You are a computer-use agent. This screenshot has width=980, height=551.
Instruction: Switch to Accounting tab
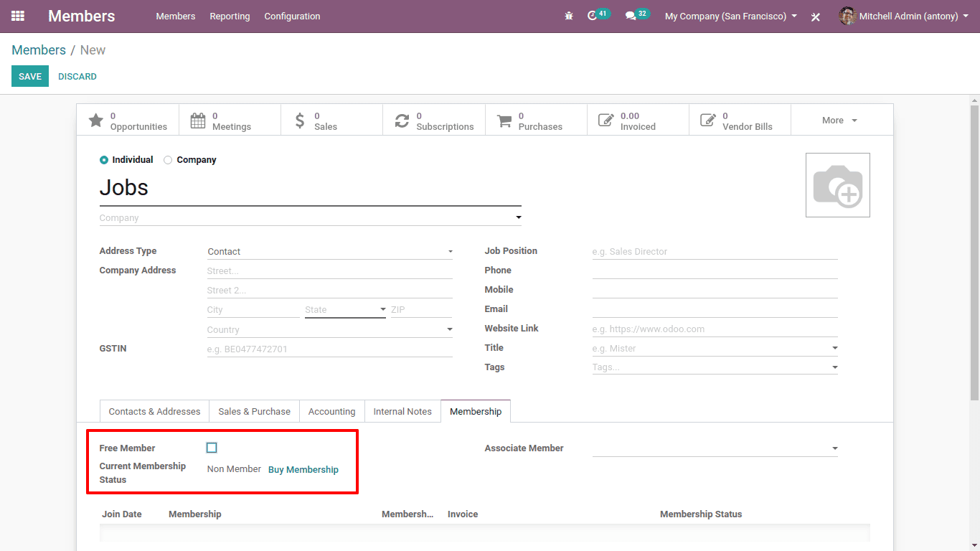[x=331, y=411]
